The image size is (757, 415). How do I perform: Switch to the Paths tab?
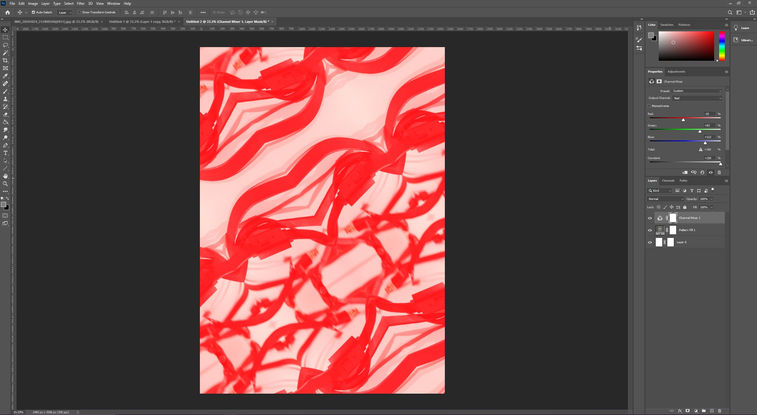click(x=683, y=180)
